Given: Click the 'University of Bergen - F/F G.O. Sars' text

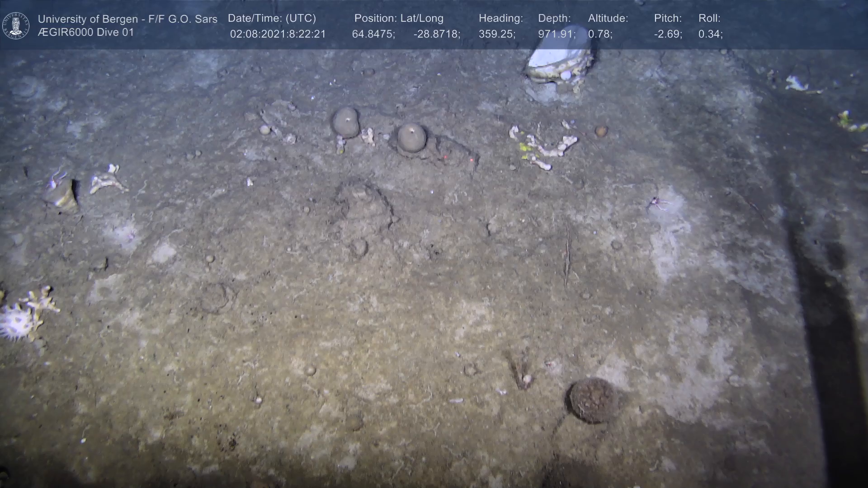Looking at the screenshot, I should coord(127,19).
